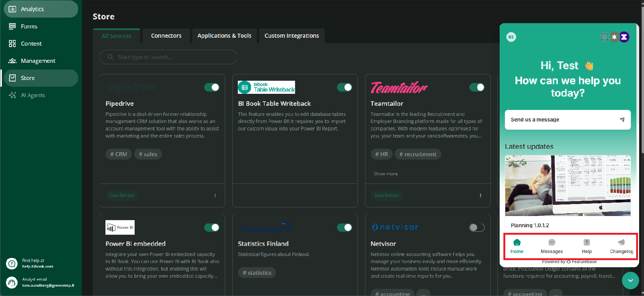Click the BI Book Table Writeback title
This screenshot has height=296, width=644.
(x=275, y=104)
